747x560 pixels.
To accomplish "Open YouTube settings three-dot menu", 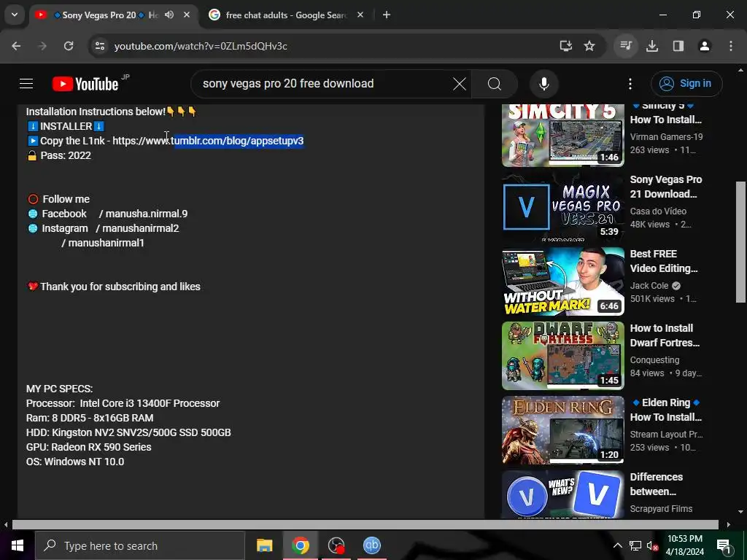I will point(630,84).
